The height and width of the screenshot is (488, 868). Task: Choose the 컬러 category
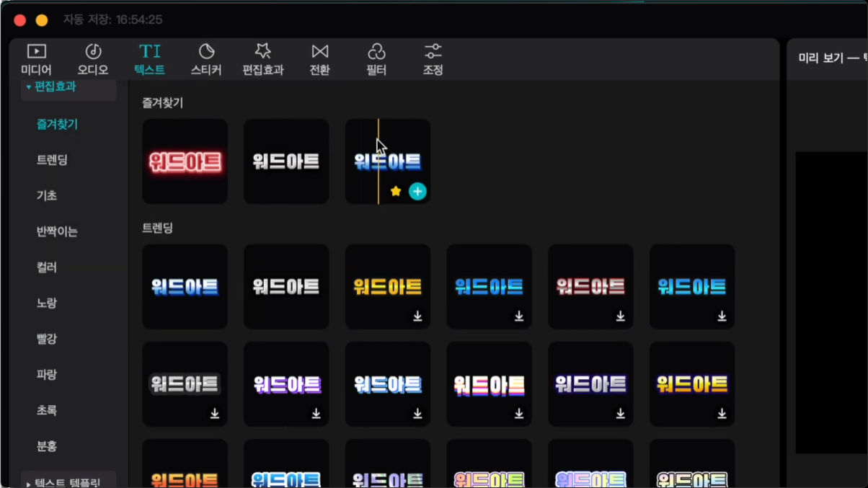[x=47, y=267]
